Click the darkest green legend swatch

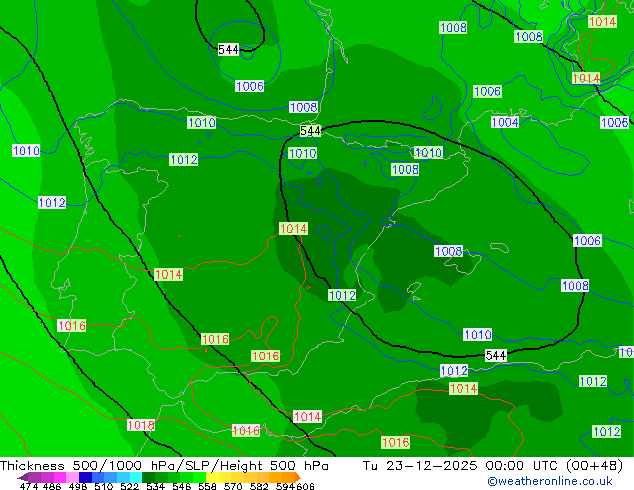coord(148,477)
